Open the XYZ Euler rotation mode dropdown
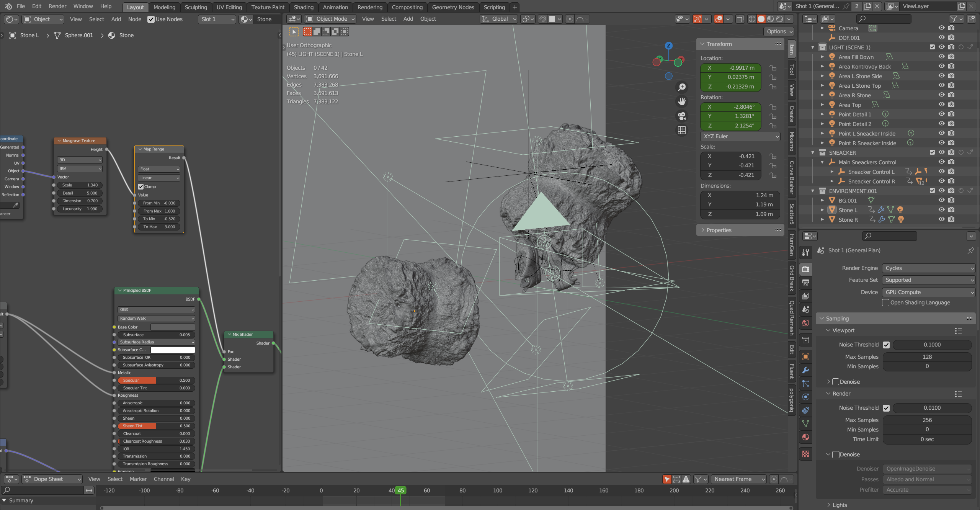 (x=740, y=136)
